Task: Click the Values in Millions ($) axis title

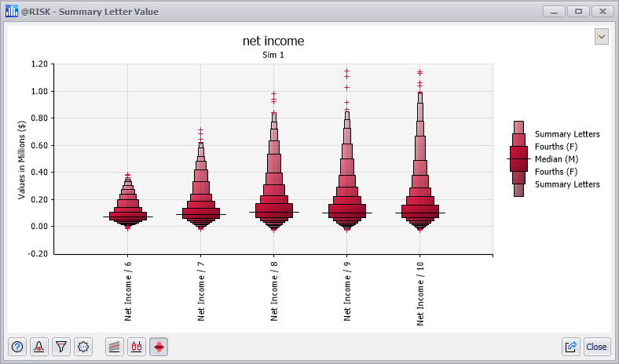Action: point(24,158)
